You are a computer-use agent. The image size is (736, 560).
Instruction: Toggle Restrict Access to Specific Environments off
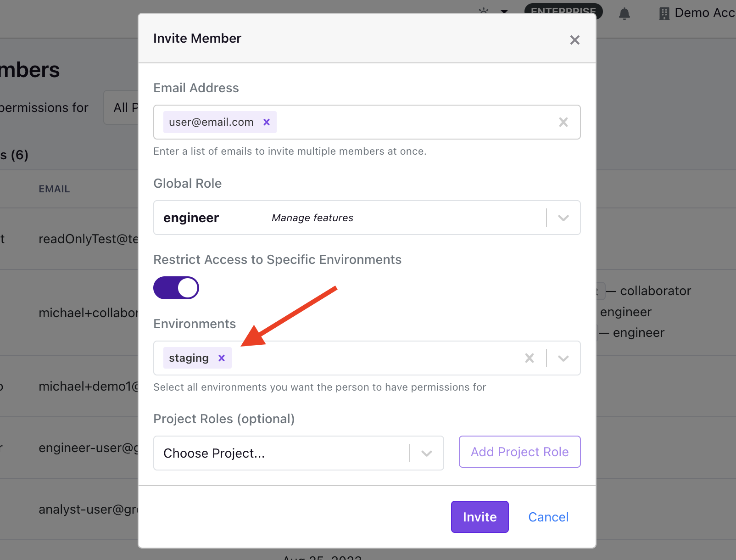(x=176, y=288)
